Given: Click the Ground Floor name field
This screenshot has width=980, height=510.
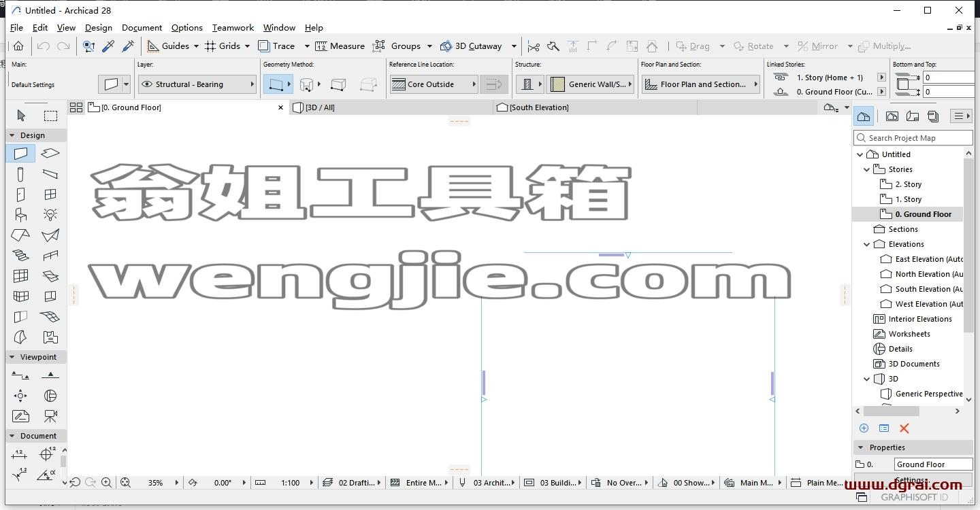Looking at the screenshot, I should tap(933, 464).
